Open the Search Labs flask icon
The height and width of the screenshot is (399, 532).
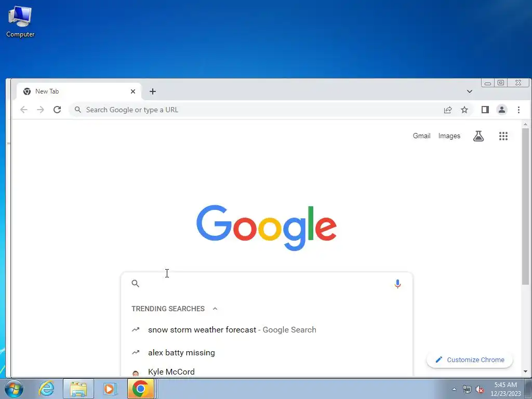(x=478, y=136)
